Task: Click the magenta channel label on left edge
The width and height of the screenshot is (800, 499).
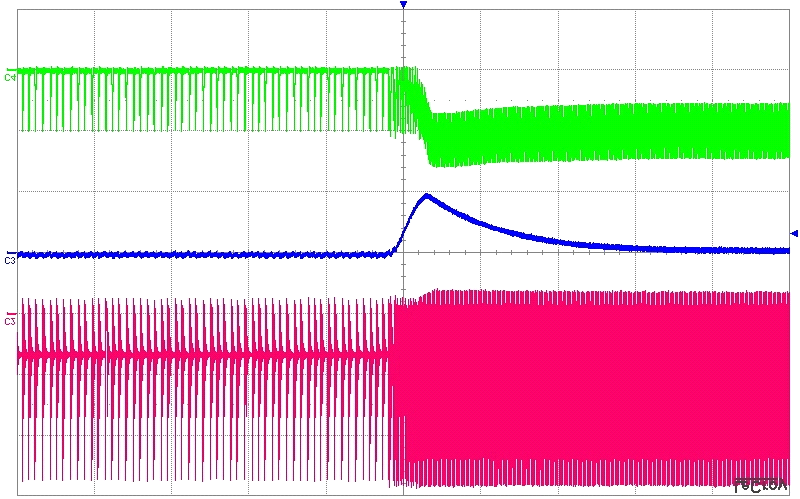Action: [10, 321]
